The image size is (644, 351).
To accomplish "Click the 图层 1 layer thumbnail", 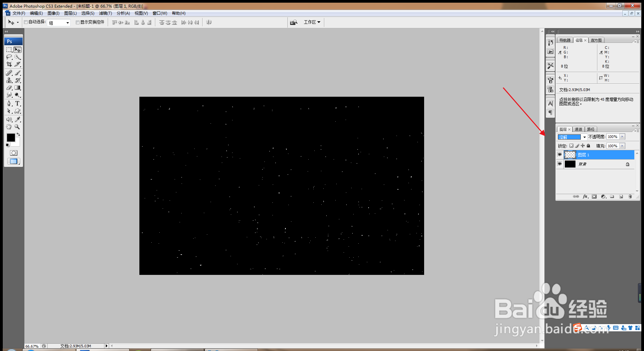I will [570, 155].
